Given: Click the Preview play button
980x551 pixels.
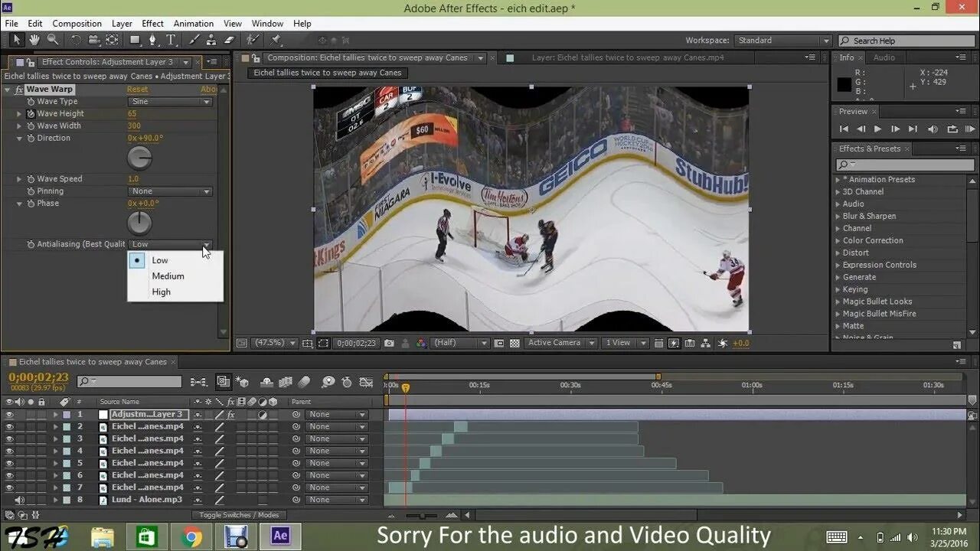Looking at the screenshot, I should (877, 129).
